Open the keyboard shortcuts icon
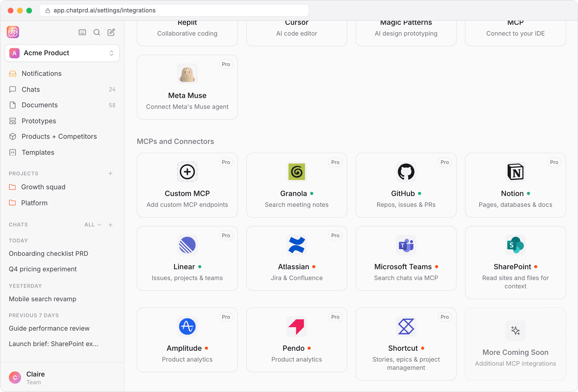578x392 pixels. click(x=82, y=32)
